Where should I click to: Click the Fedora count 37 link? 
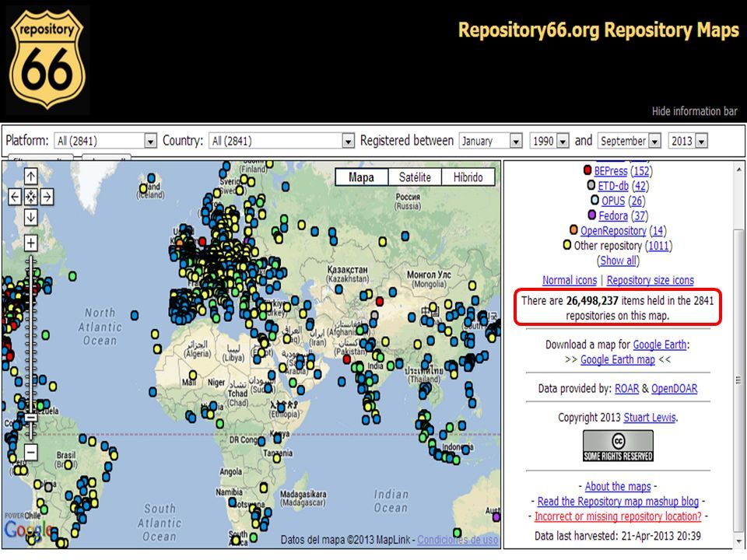point(640,215)
